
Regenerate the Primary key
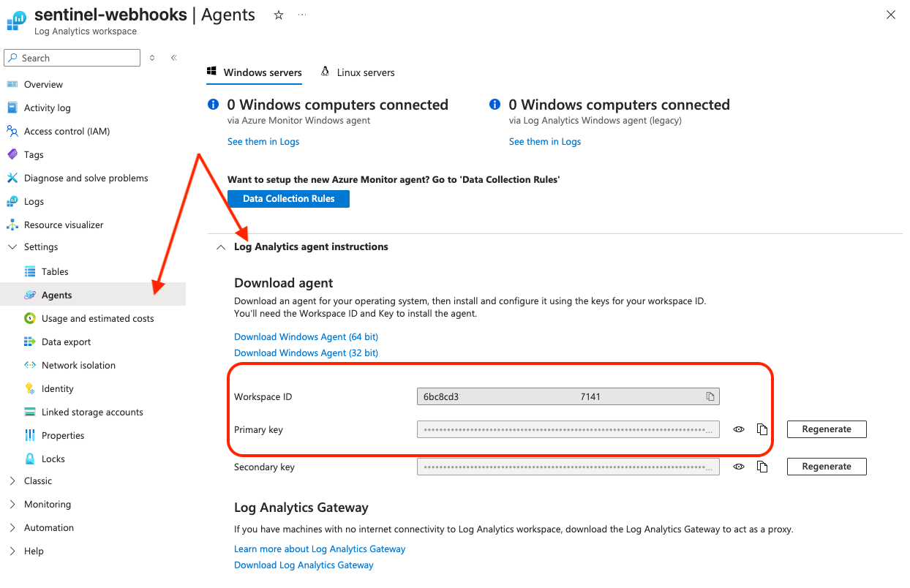827,429
